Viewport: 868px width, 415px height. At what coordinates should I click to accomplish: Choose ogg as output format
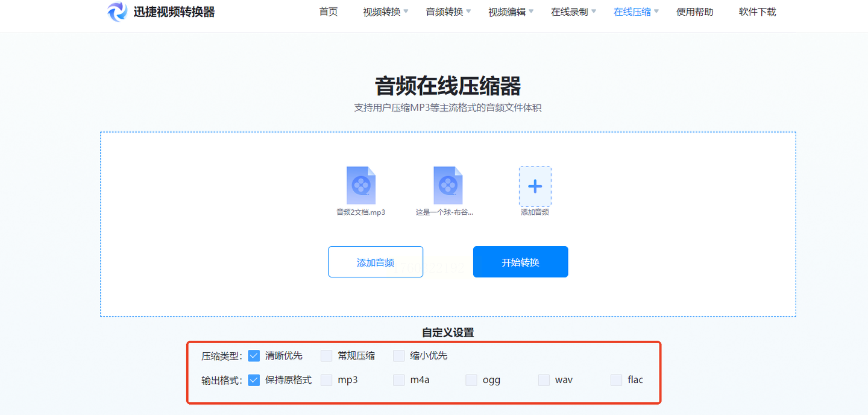[x=471, y=380]
